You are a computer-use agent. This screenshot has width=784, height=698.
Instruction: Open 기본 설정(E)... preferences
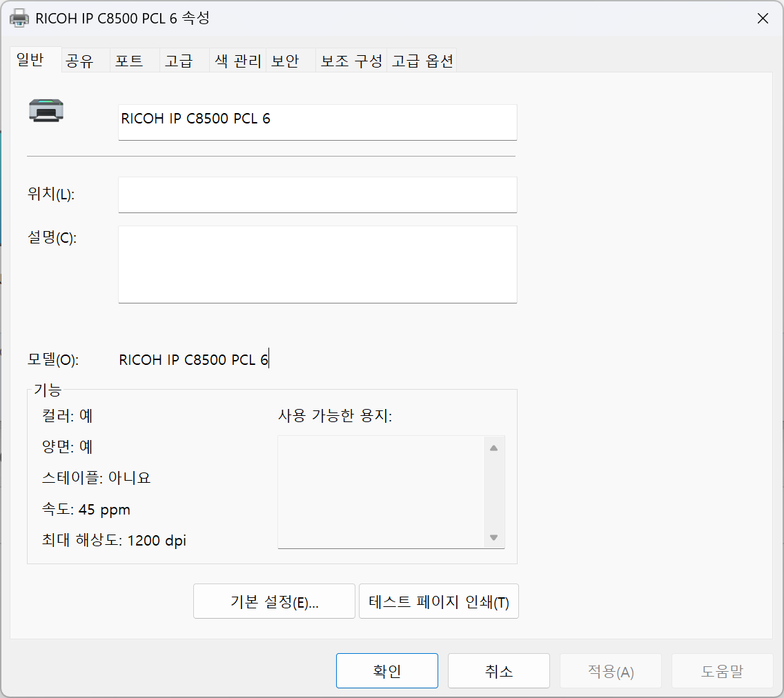[274, 601]
